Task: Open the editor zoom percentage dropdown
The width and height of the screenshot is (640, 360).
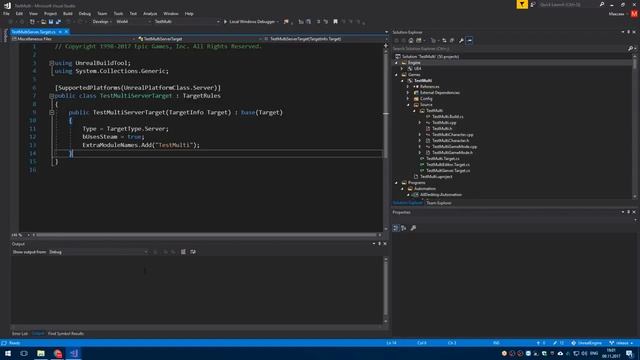Action: (x=20, y=235)
